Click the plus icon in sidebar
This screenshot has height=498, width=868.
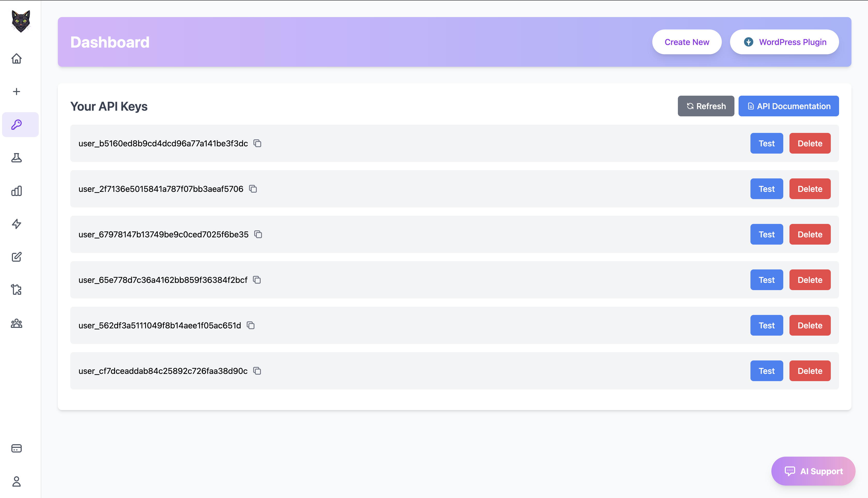16,92
